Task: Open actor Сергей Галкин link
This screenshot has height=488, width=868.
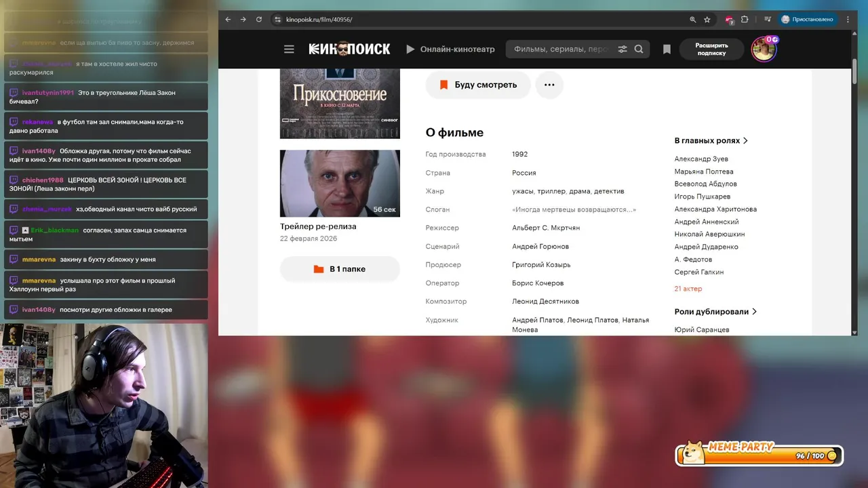Action: pos(699,272)
